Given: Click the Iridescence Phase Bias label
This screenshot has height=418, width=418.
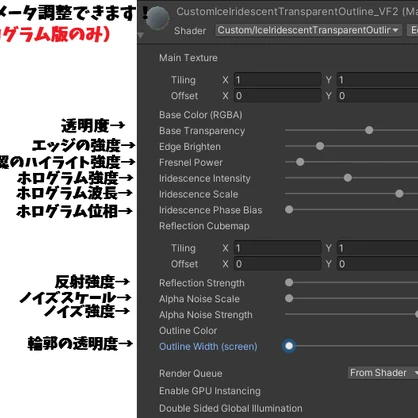Looking at the screenshot, I should (x=211, y=210).
